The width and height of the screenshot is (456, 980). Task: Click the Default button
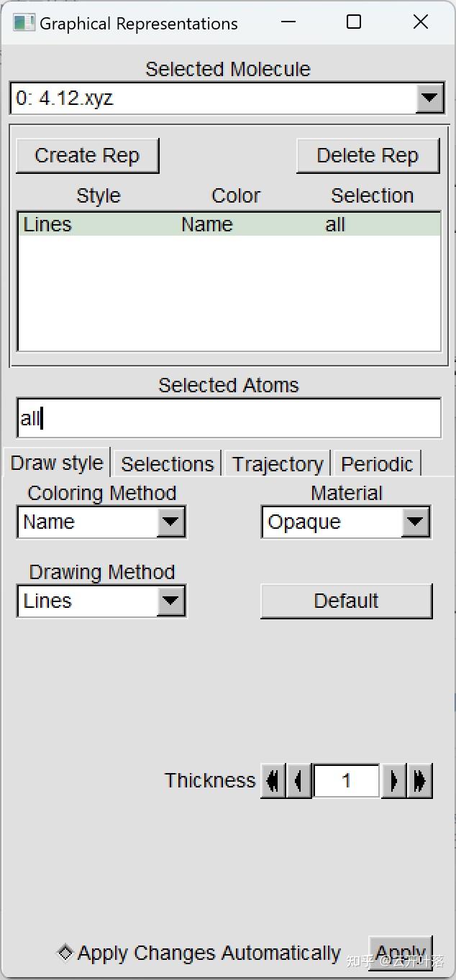point(346,601)
